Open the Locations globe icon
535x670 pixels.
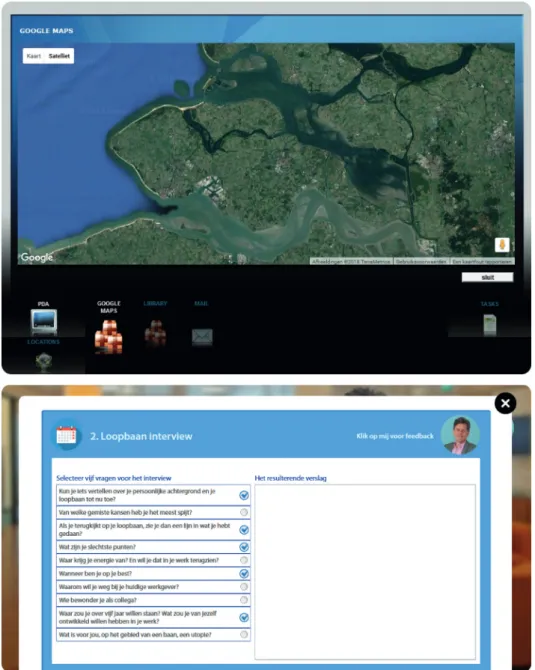44,361
